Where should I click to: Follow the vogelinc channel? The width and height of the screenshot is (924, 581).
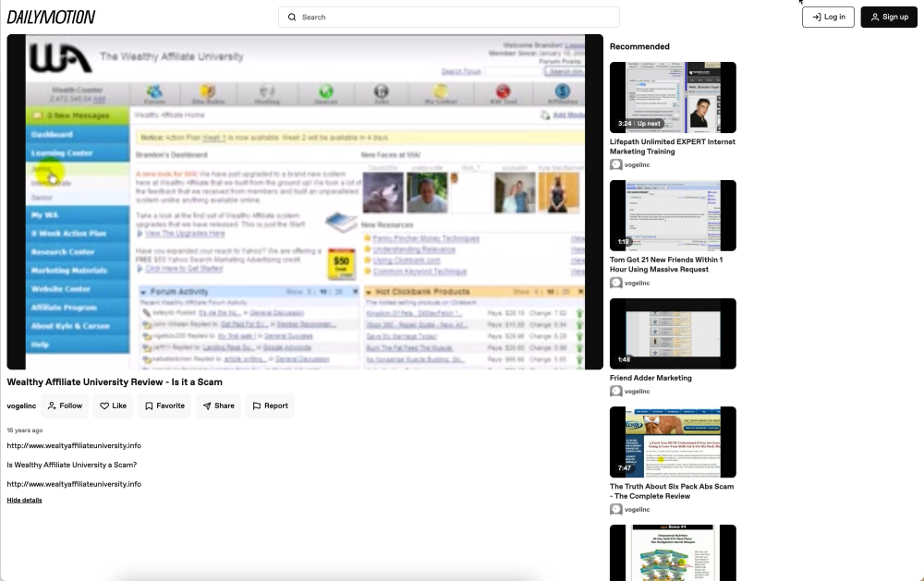tap(65, 405)
